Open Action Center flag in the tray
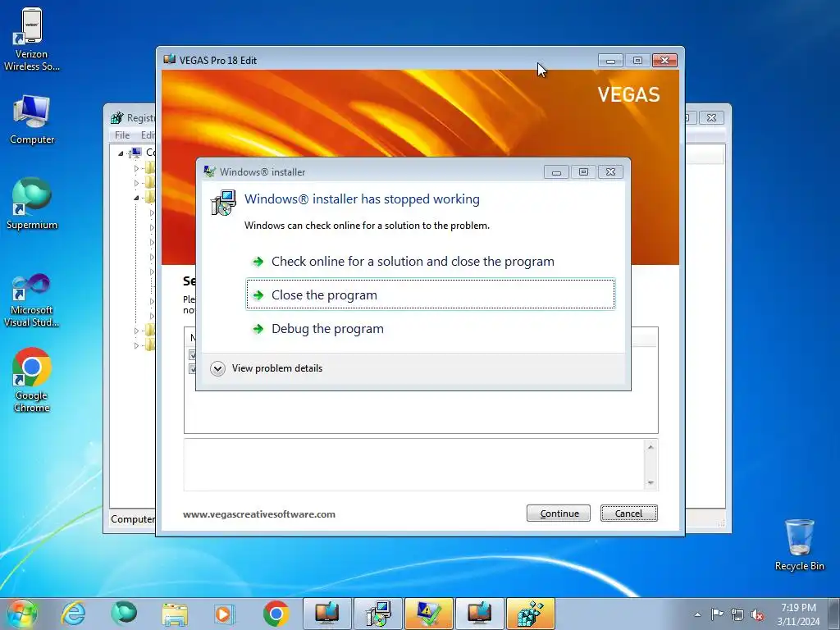 pos(717,614)
